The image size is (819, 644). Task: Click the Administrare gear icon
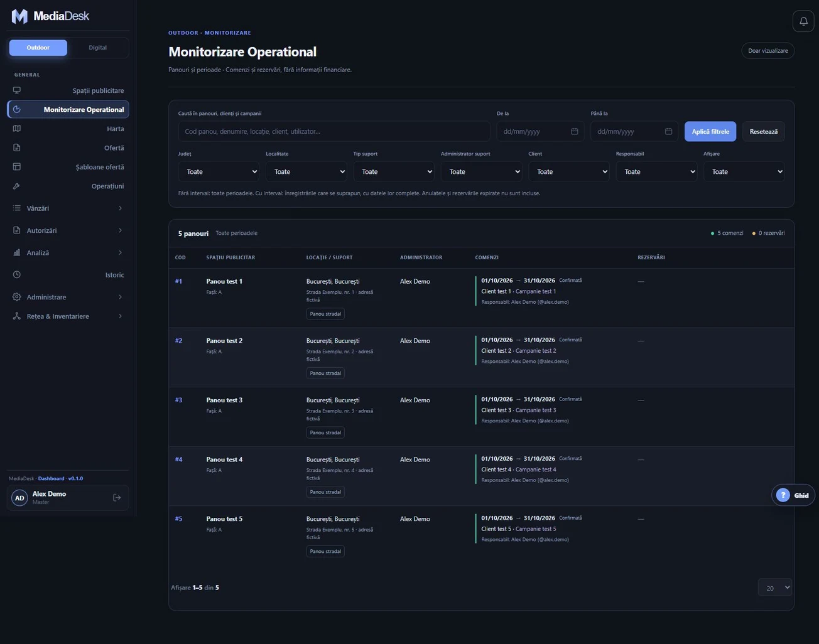coord(17,297)
